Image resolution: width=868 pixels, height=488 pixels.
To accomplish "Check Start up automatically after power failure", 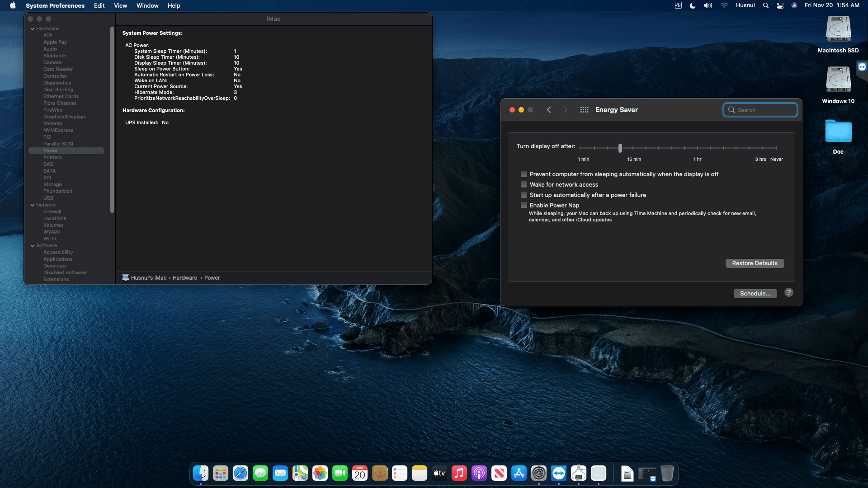I will pos(524,195).
